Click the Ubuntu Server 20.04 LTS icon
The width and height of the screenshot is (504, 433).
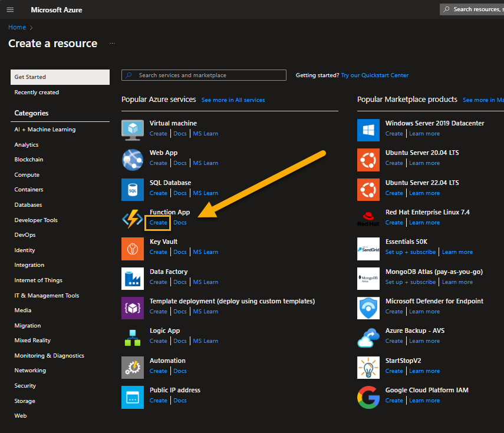[x=368, y=160]
